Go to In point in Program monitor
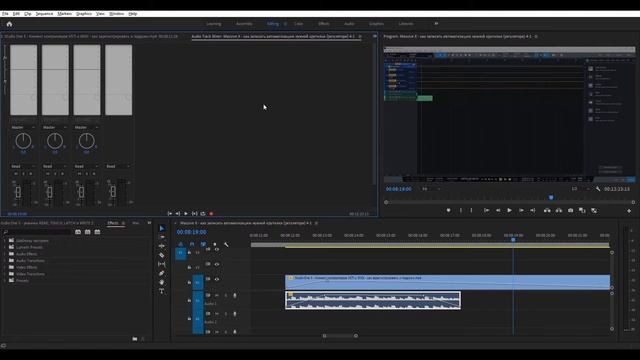 click(487, 210)
